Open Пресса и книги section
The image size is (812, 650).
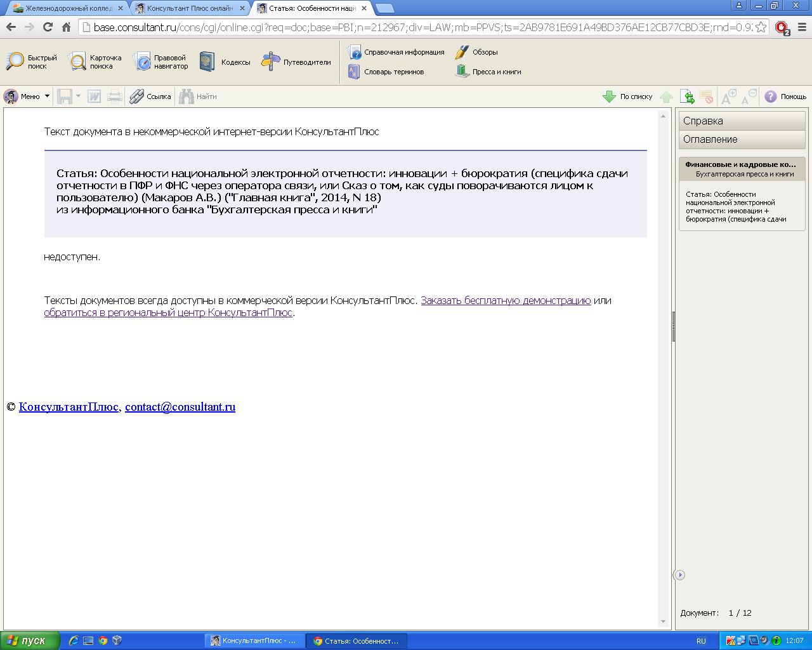pos(488,72)
